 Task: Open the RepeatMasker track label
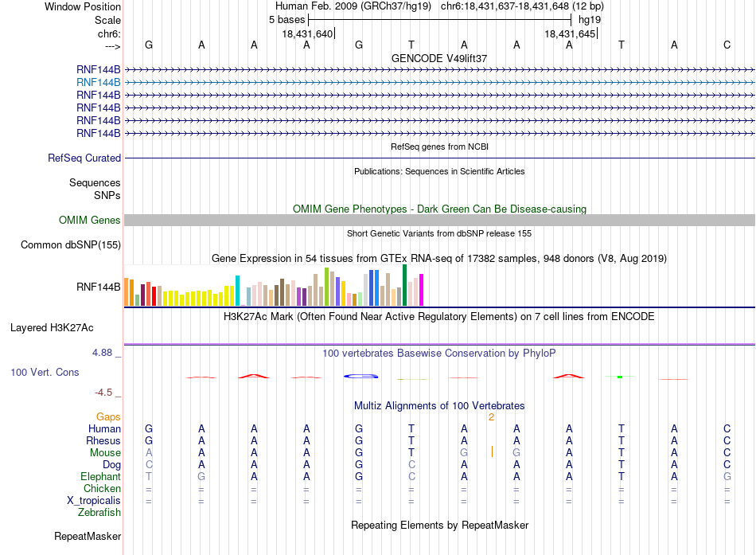(x=88, y=536)
